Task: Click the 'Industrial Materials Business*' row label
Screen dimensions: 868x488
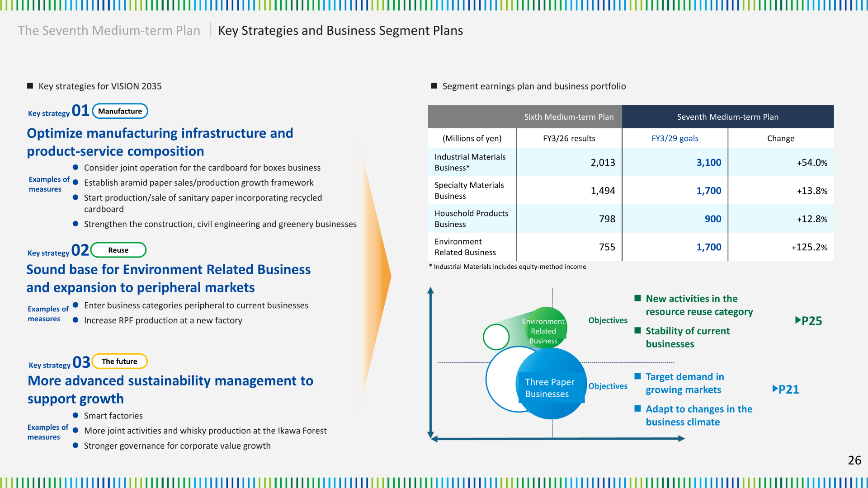Action: click(x=470, y=162)
